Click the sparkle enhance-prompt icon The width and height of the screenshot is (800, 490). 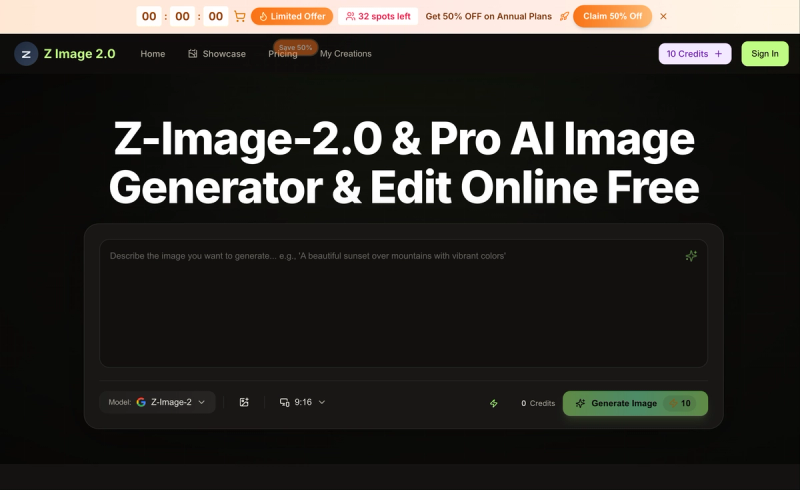[691, 256]
